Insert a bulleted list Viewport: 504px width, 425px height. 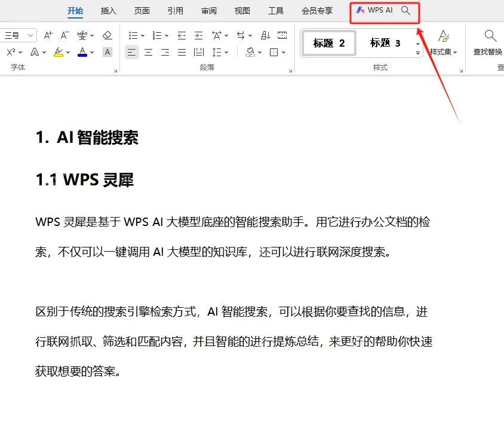point(133,35)
